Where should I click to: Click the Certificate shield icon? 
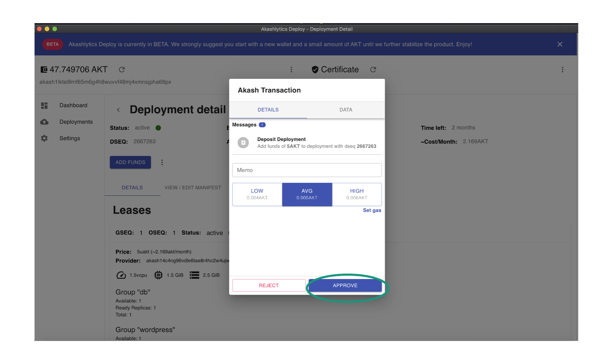(315, 70)
